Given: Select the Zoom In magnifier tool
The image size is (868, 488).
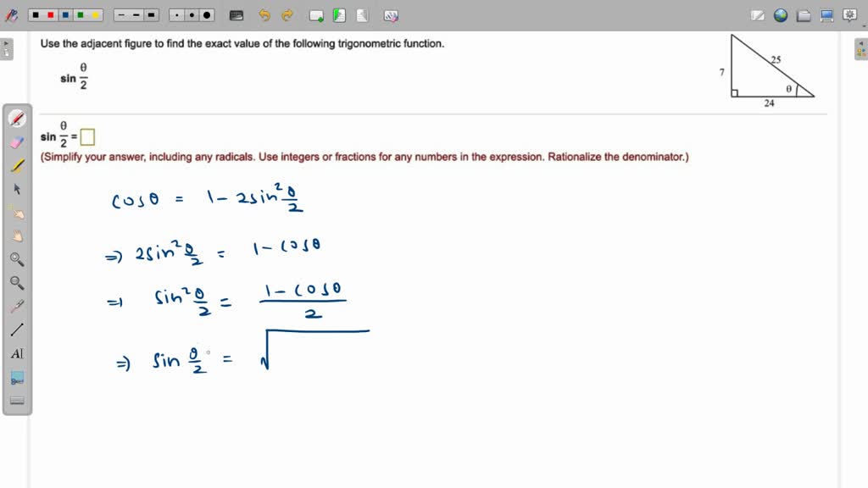Looking at the screenshot, I should click(x=15, y=259).
